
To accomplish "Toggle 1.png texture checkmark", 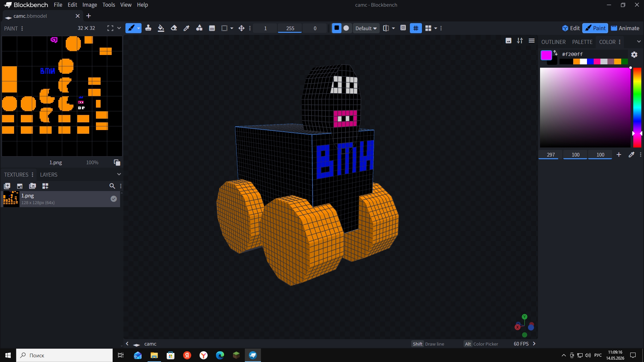I will tap(114, 199).
